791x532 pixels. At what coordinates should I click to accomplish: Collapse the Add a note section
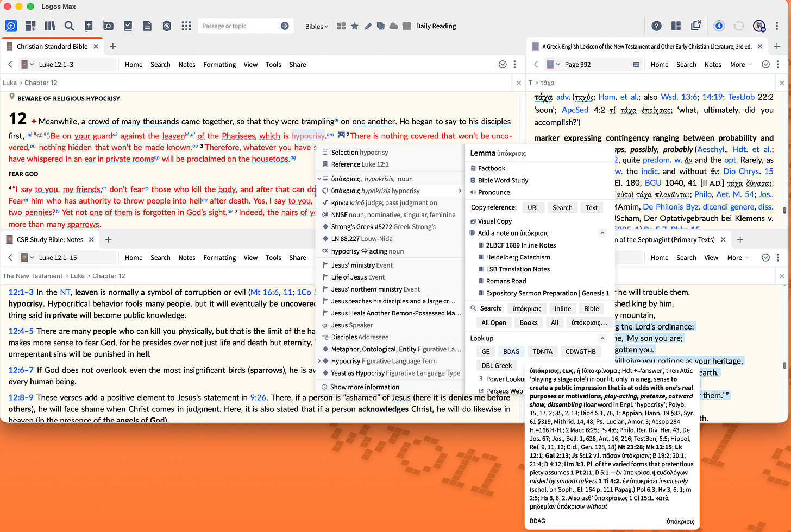pos(602,233)
